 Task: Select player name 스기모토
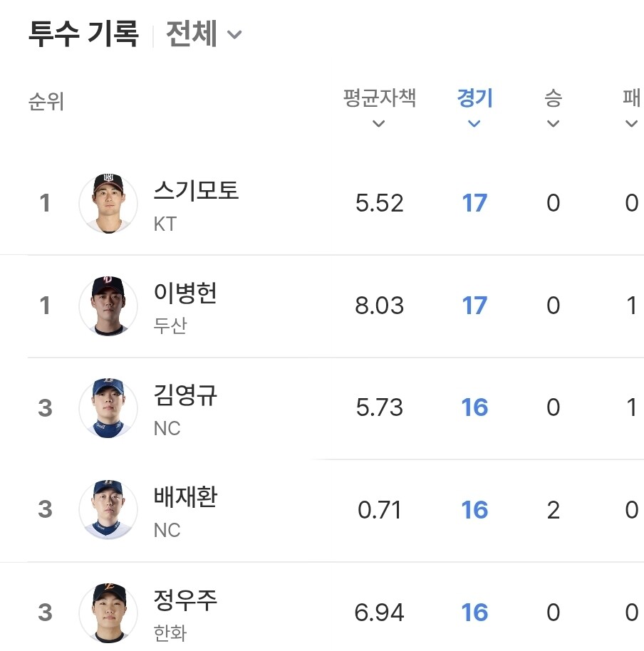[196, 191]
